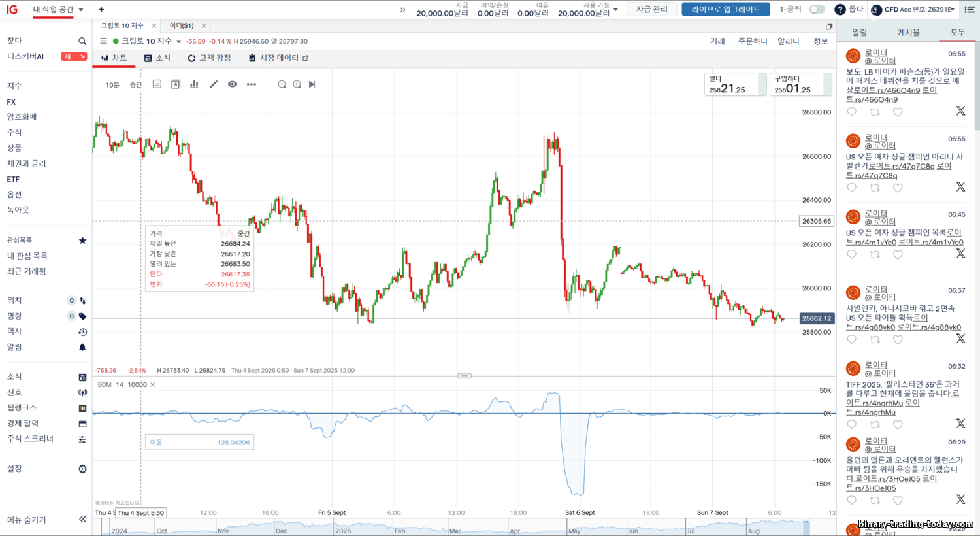Open 경제 달력 economic calendar icon
The width and height of the screenshot is (980, 536).
tap(82, 424)
